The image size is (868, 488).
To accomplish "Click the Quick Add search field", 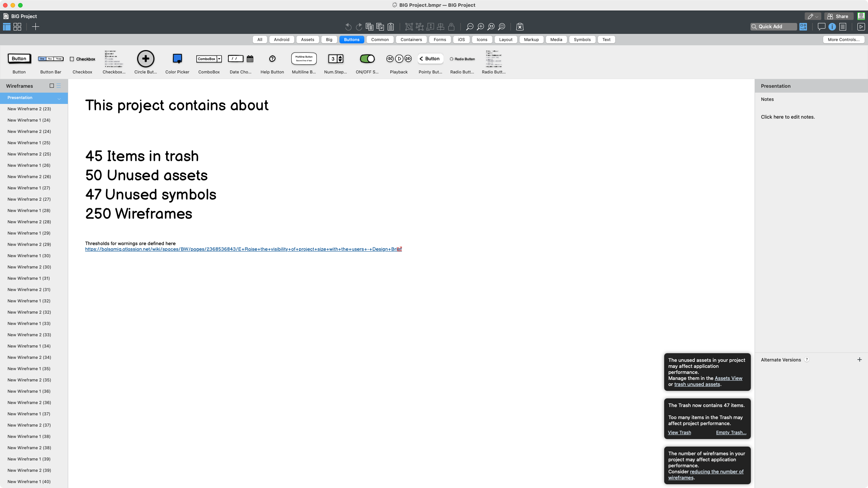I will pos(773,27).
